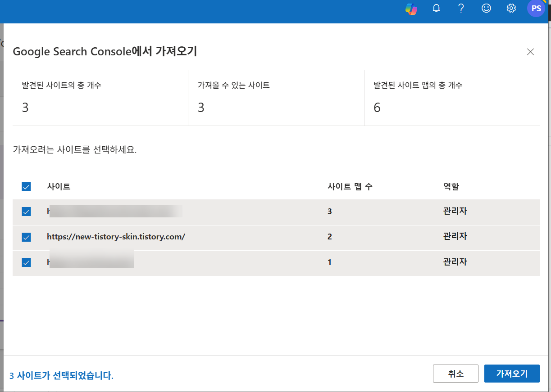Click sitemap count 3 in the first row
The height and width of the screenshot is (392, 551).
coord(330,211)
